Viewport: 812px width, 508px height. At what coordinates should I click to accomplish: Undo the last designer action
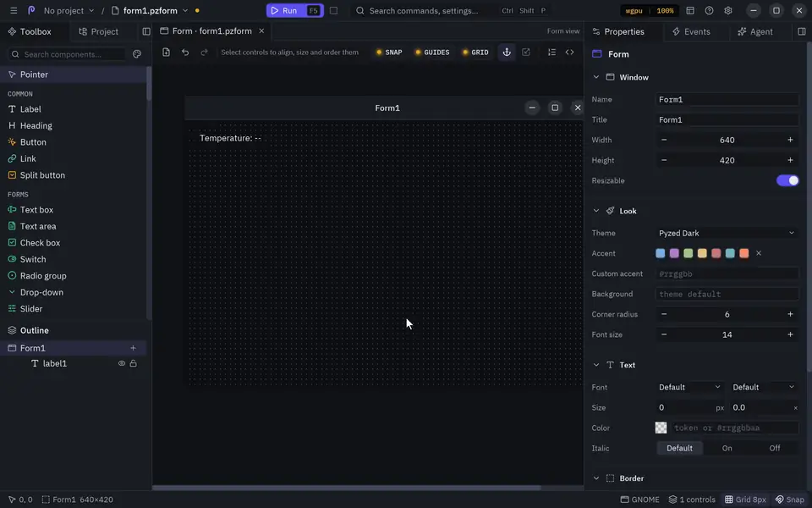coord(185,52)
